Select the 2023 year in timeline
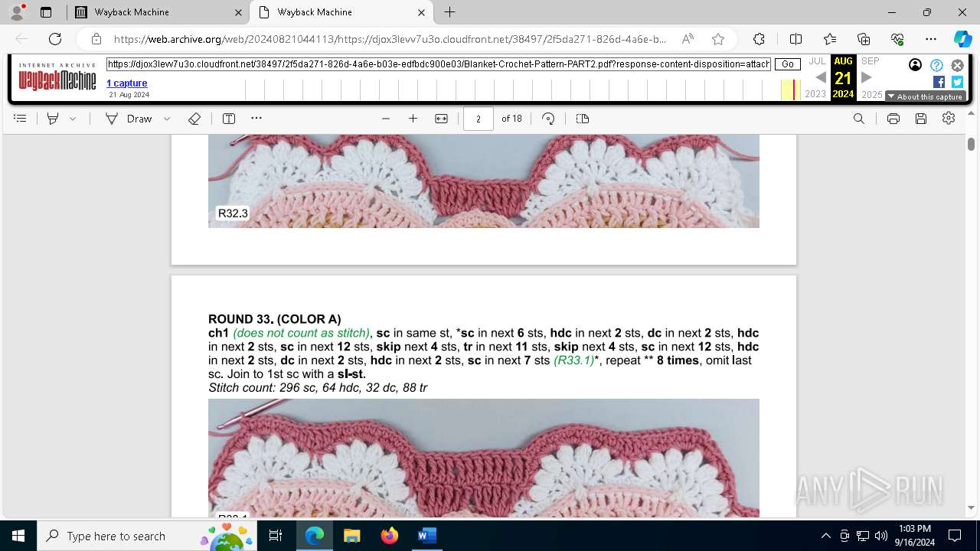 coord(815,94)
